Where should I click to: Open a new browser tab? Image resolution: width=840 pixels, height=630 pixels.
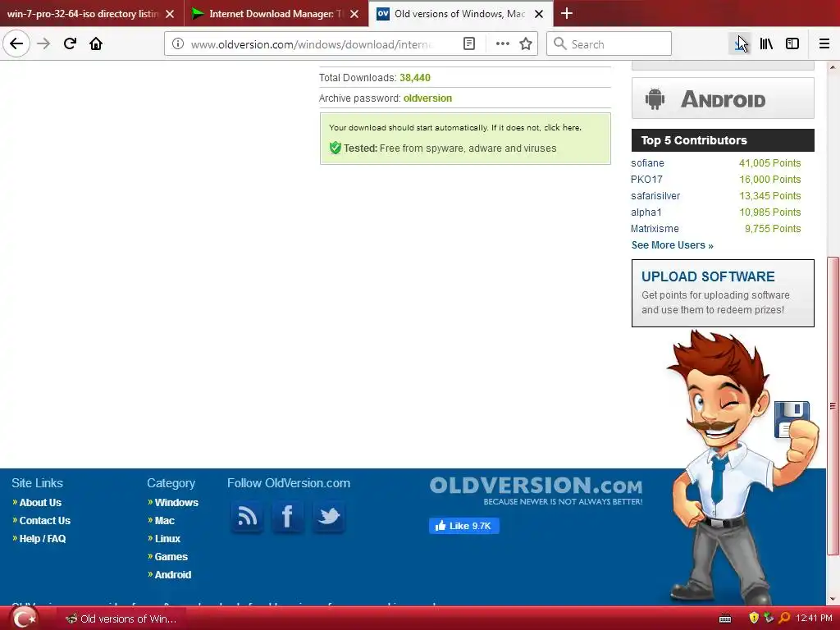tap(566, 13)
